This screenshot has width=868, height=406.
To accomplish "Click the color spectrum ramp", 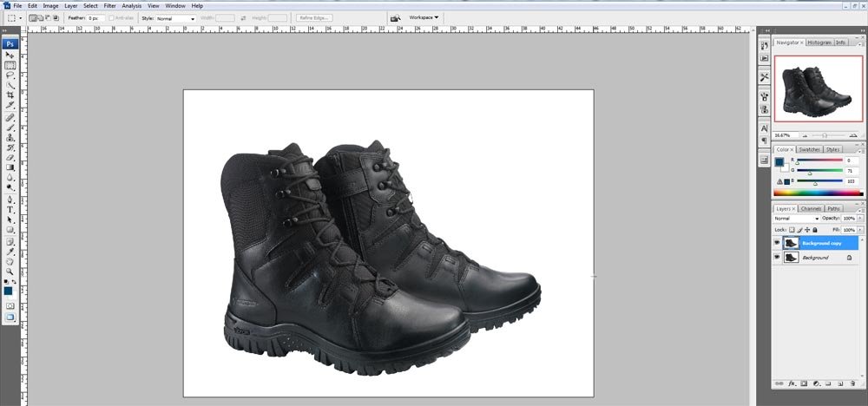I will [819, 193].
